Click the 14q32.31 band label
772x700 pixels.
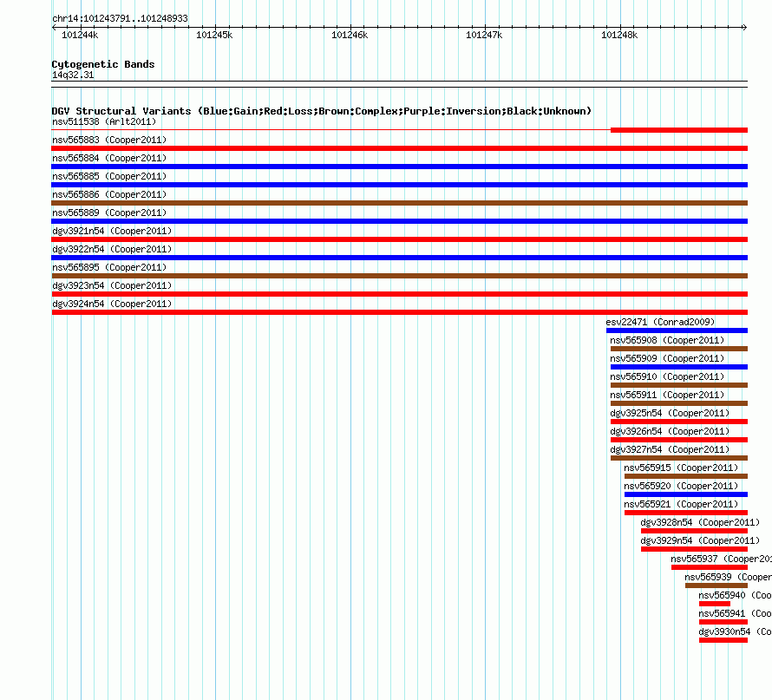click(x=73, y=75)
